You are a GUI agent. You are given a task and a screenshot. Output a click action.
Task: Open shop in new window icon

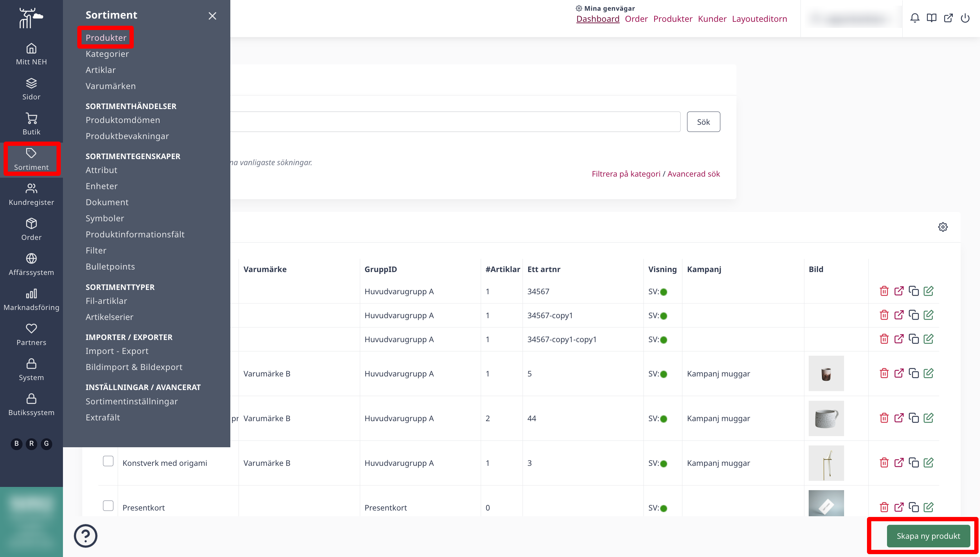tap(948, 18)
